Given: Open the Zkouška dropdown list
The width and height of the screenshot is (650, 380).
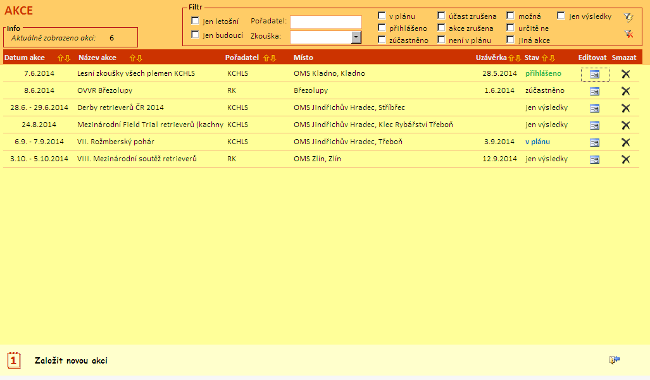Looking at the screenshot, I should 356,37.
